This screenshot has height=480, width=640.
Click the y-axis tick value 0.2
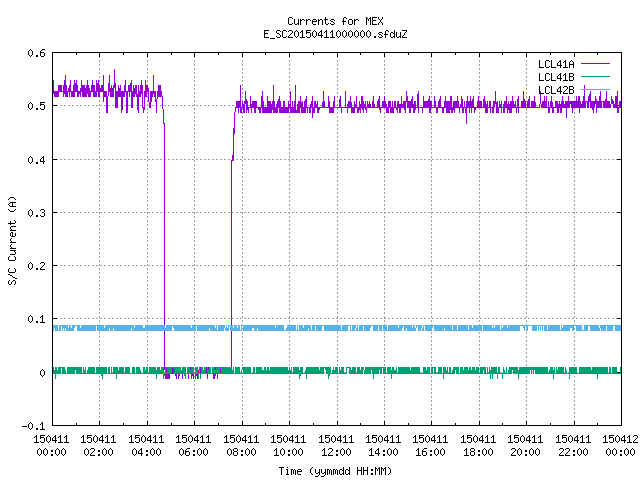(36, 266)
